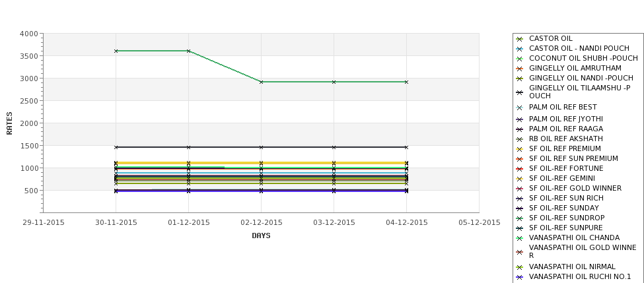
Task: Click the top line's data point at 02-12-2015
Action: (262, 82)
